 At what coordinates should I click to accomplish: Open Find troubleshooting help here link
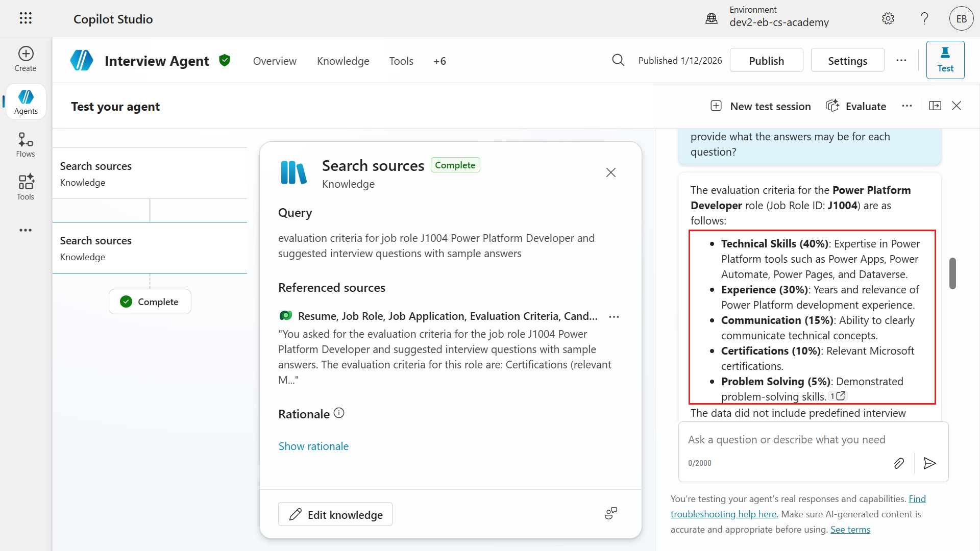[x=798, y=506]
